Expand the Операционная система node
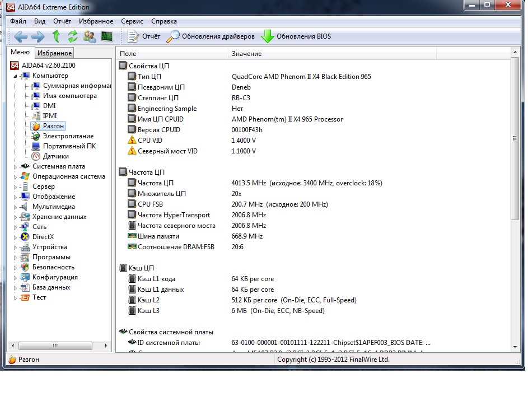This screenshot has width=528, height=420. coord(15,177)
